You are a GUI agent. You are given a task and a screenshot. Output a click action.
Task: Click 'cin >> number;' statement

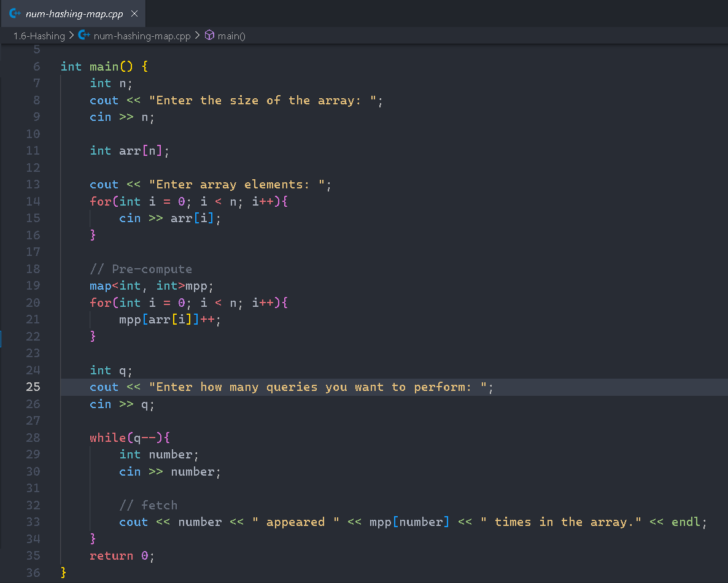pos(170,471)
